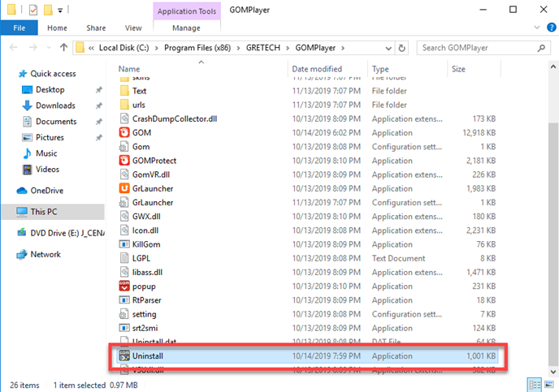Open the Home ribbon tab
This screenshot has width=559, height=392.
[57, 28]
